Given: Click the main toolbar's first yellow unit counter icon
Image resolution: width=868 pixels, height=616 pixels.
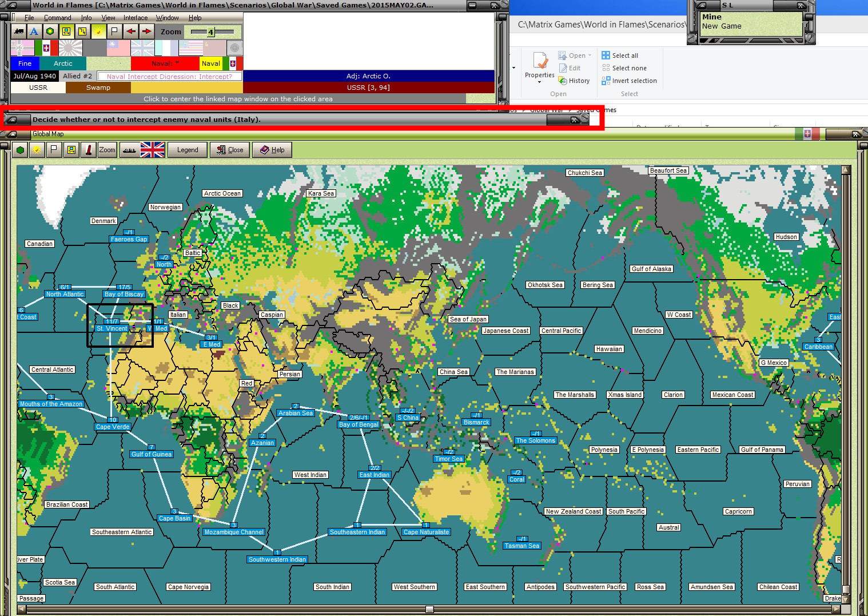Looking at the screenshot, I should [x=66, y=31].
